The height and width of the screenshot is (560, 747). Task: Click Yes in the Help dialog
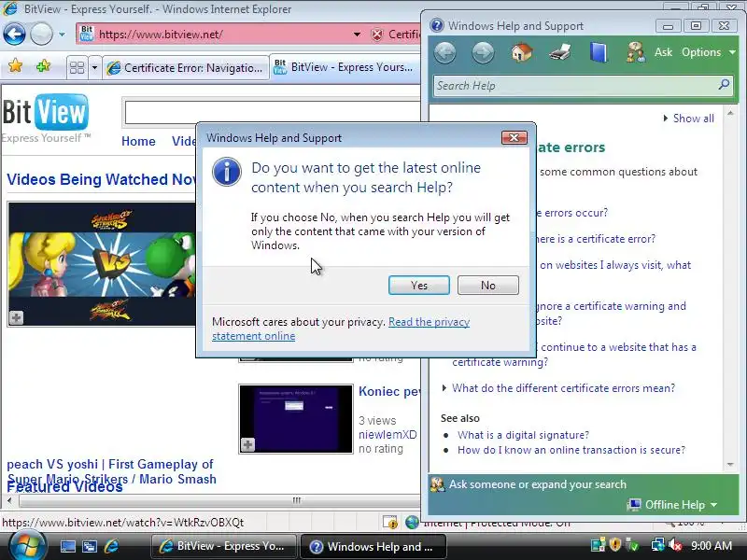418,286
